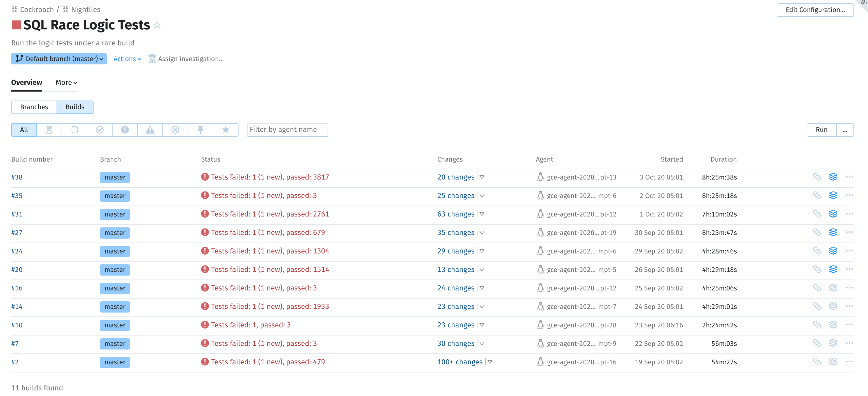Show only pinned builds (pin icon)
868x396 pixels.
(200, 130)
